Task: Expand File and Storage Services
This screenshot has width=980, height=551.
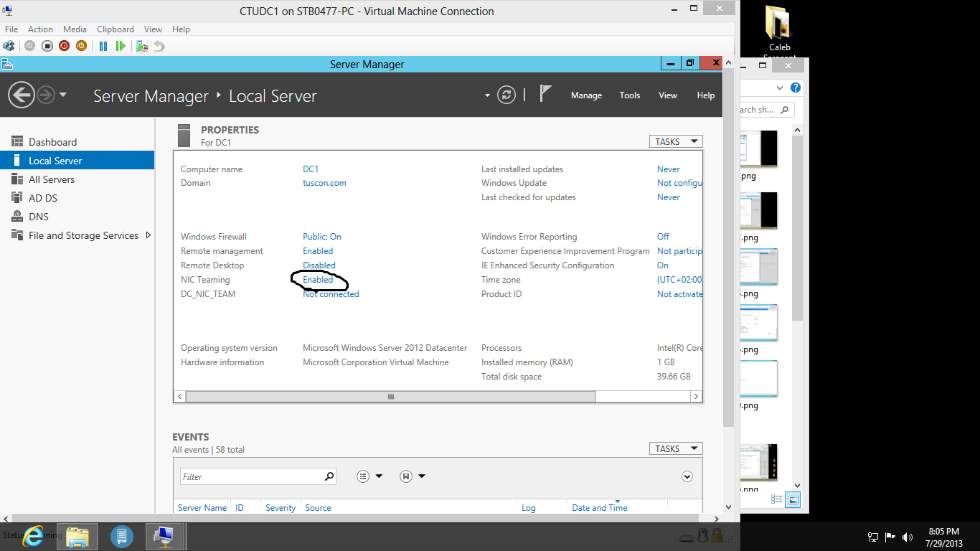Action: click(x=149, y=235)
